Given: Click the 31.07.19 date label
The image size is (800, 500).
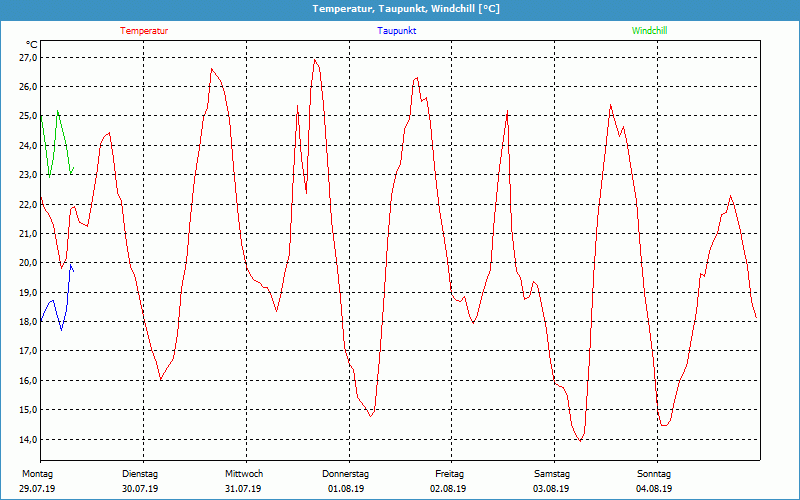Looking at the screenshot, I should [243, 489].
